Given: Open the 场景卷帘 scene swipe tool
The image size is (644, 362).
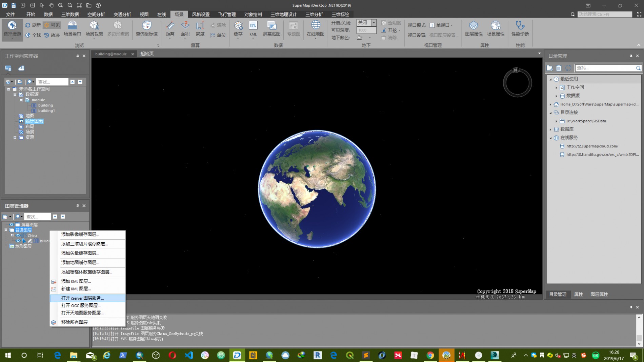Looking at the screenshot, I should [x=72, y=28].
